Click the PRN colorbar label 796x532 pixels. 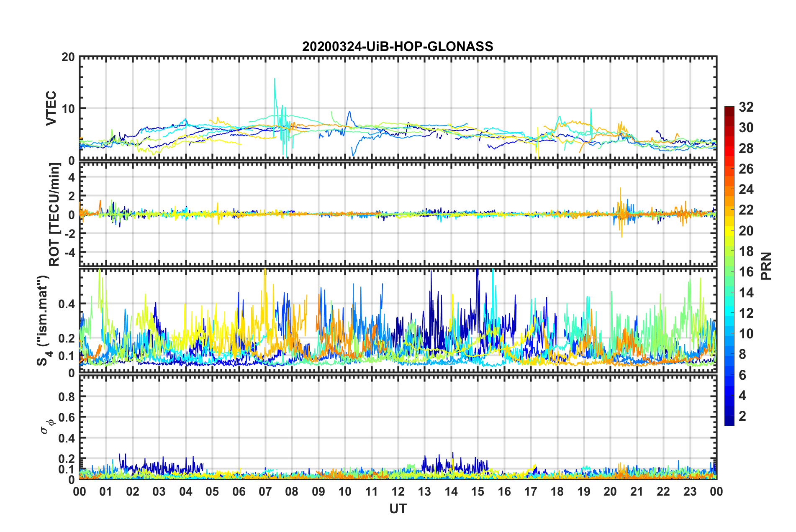pyautogui.click(x=766, y=266)
